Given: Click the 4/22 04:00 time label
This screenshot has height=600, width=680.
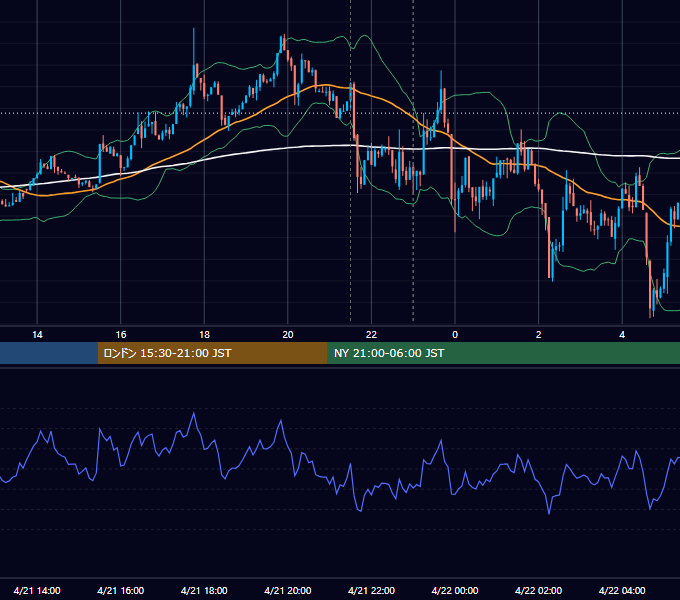Looking at the screenshot, I should pos(622,590).
